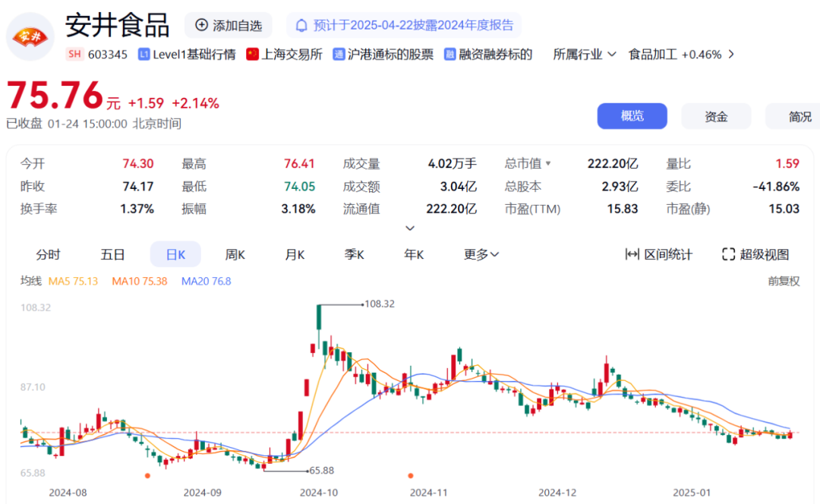820x504 pixels.
Task: Switch to the 资金 tab
Action: click(x=716, y=116)
